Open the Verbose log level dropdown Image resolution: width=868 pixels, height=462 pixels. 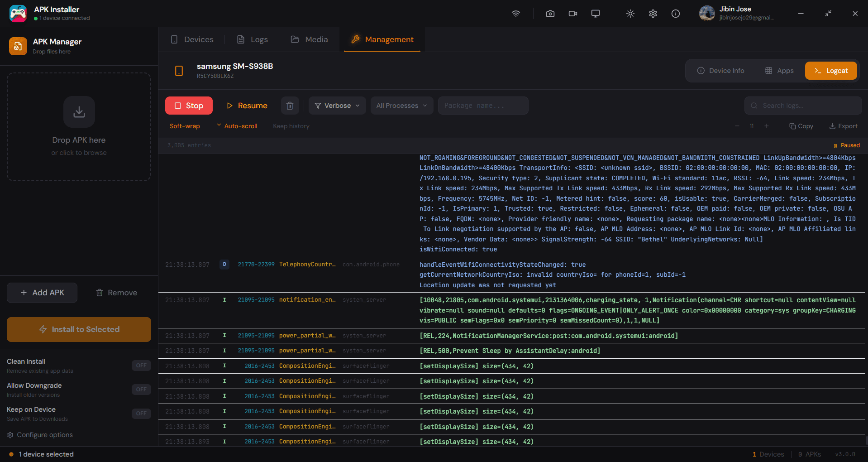click(337, 106)
